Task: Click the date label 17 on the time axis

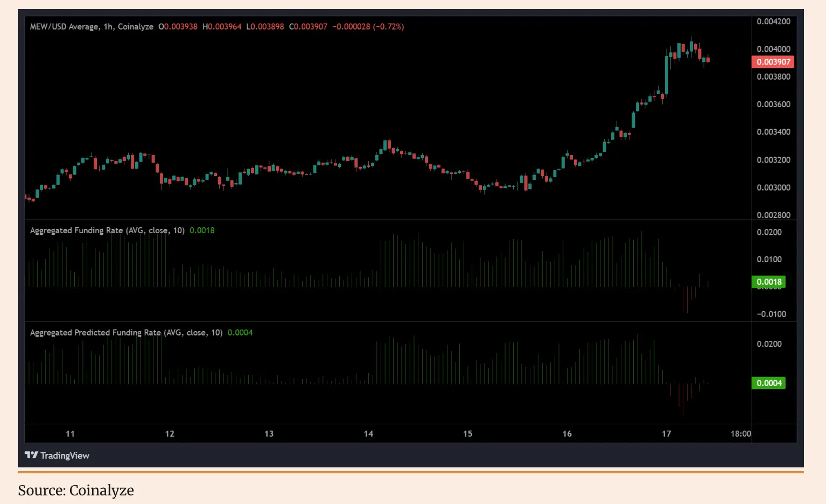Action: (x=667, y=433)
